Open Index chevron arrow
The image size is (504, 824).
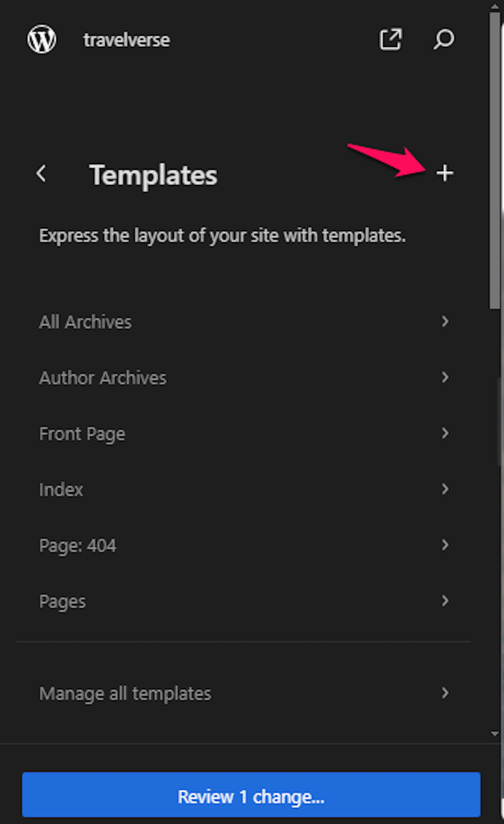(x=445, y=489)
